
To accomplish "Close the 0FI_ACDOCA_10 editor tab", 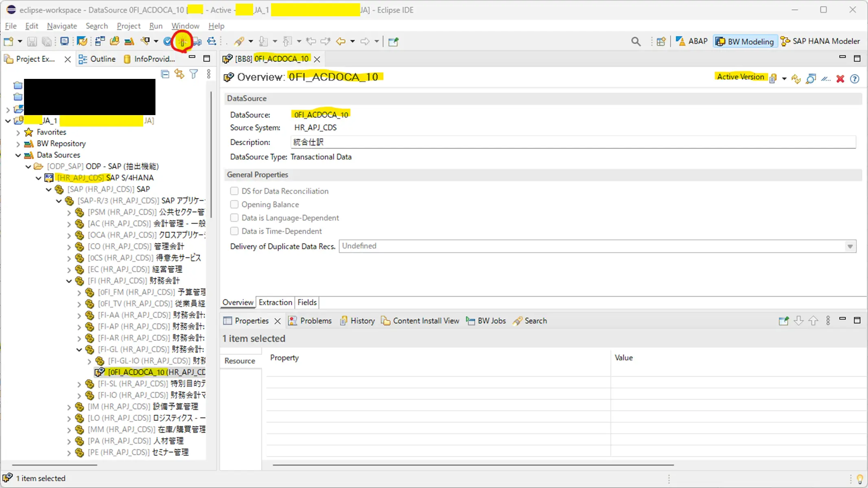I will 317,59.
